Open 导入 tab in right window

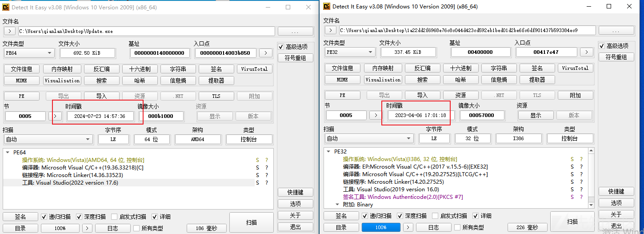423,95
